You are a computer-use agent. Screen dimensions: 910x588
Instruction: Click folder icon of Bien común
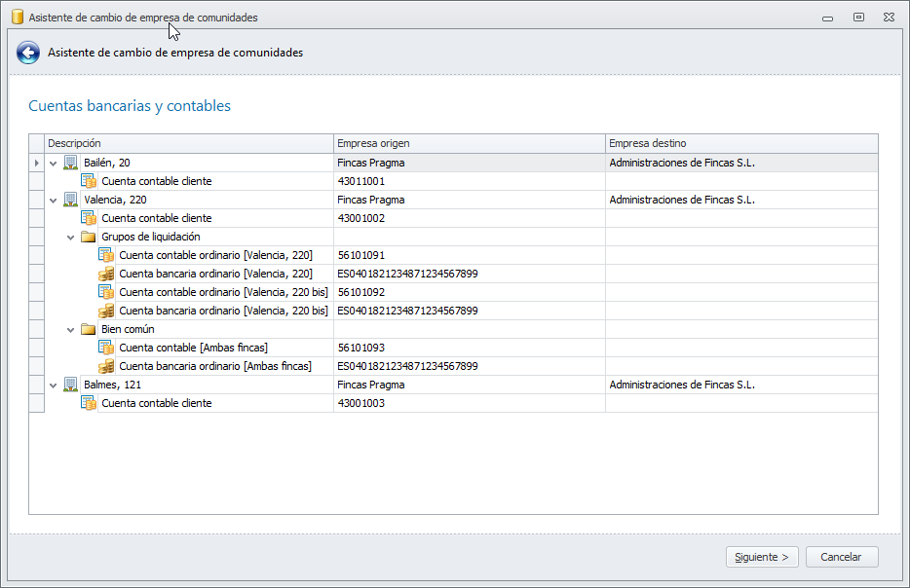89,329
